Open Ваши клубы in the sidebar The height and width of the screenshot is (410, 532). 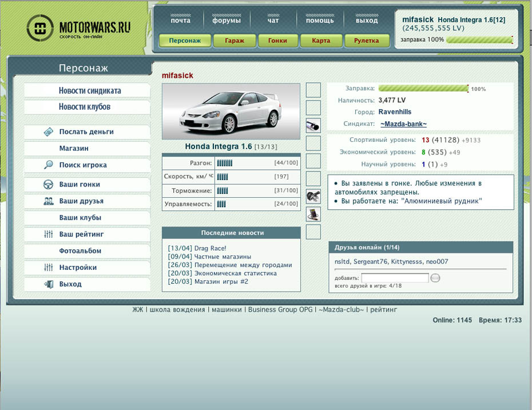87,218
